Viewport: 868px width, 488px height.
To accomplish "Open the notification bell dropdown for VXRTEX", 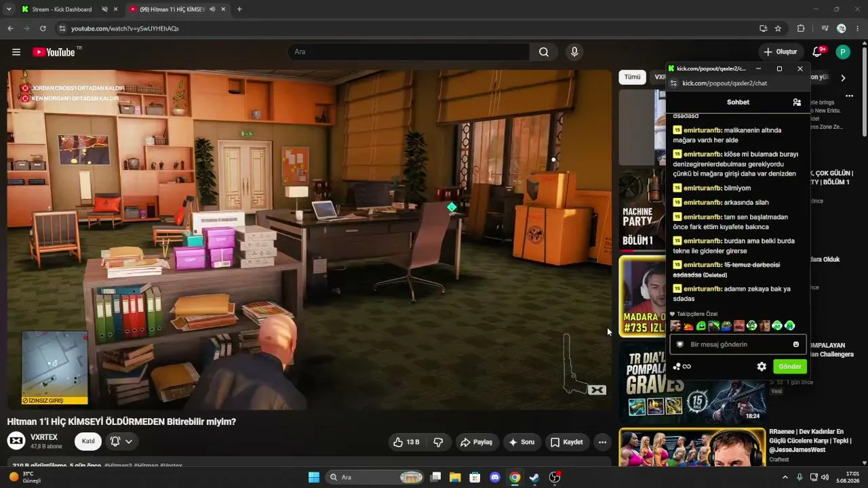I will (121, 441).
